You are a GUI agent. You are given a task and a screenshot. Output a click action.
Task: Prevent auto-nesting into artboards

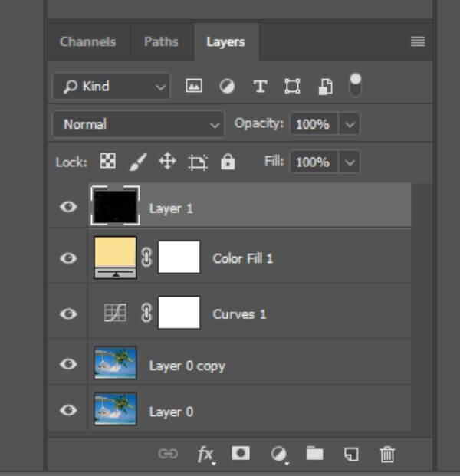point(198,162)
